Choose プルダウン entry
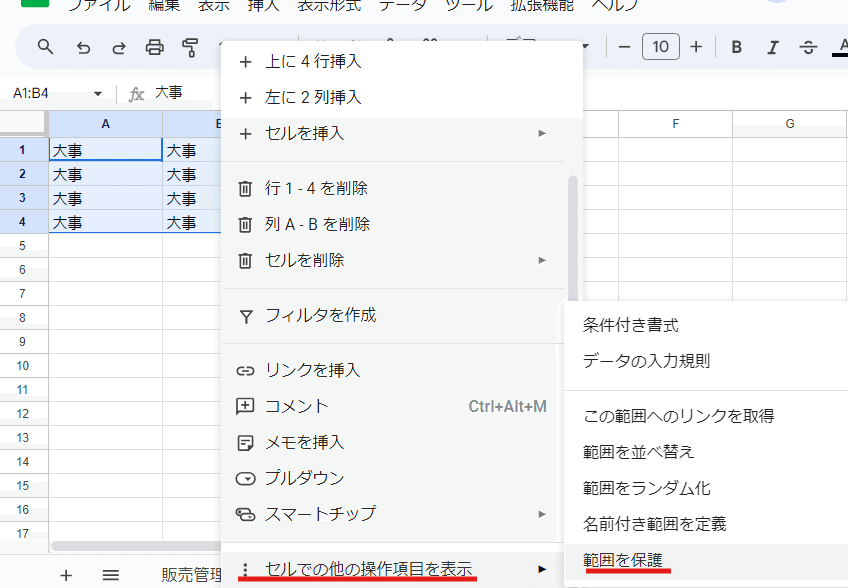This screenshot has height=588, width=848. click(392, 478)
